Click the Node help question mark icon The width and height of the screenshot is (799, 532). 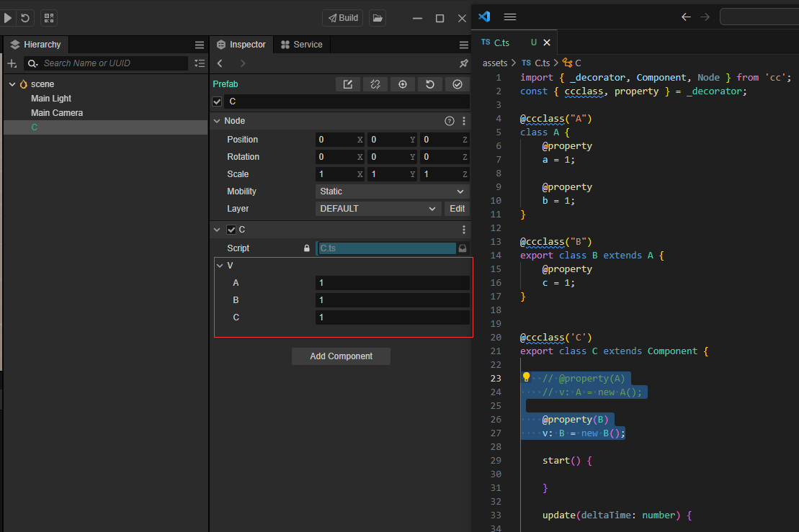point(450,121)
